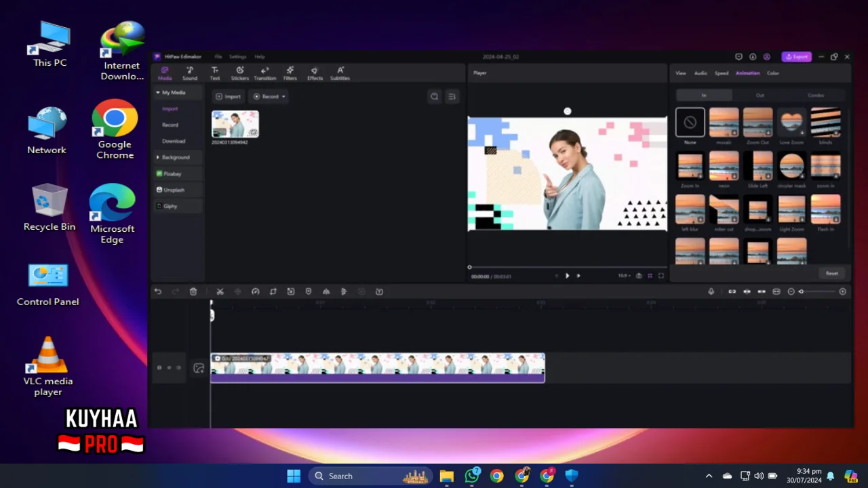
Task: Step to the next frame in player
Action: pyautogui.click(x=578, y=276)
